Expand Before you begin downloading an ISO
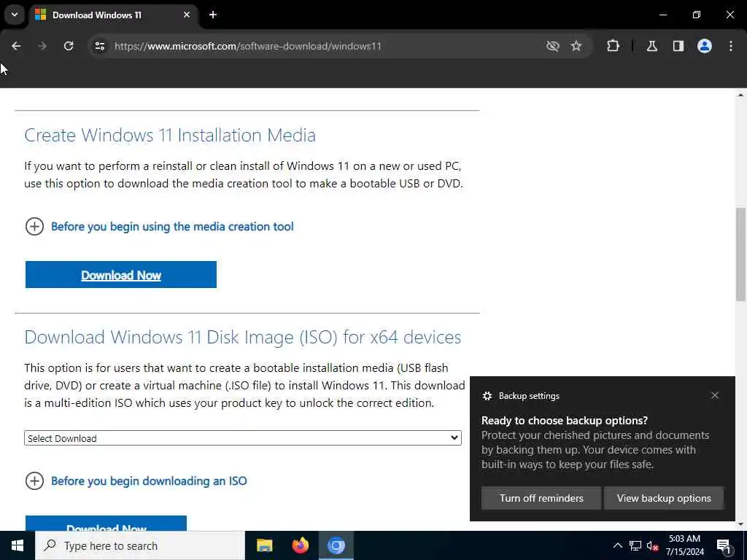The image size is (747, 560). (34, 481)
